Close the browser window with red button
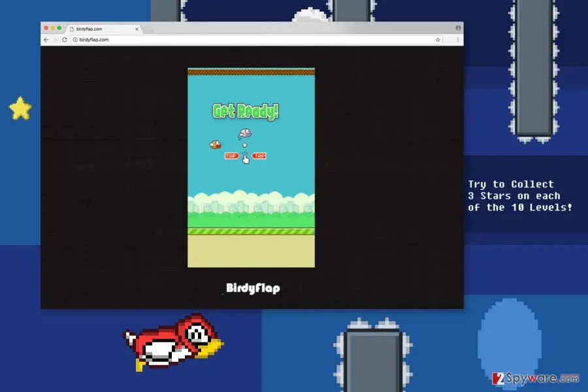 [46, 28]
